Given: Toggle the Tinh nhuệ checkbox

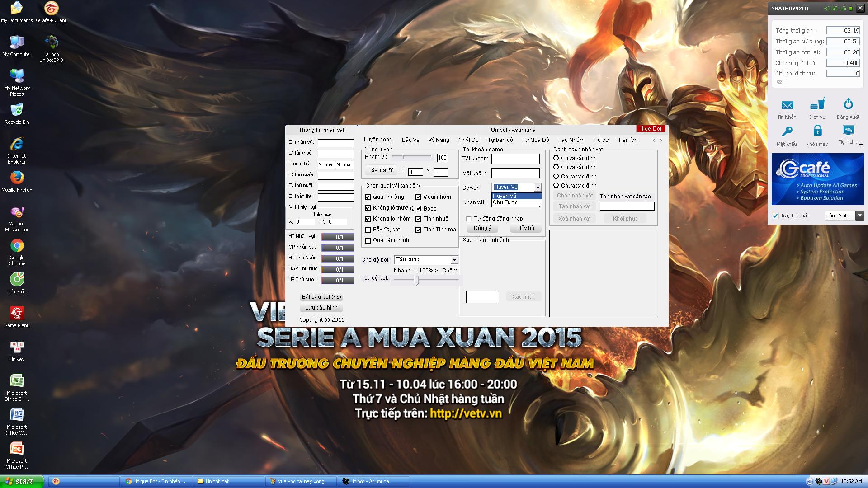Looking at the screenshot, I should pyautogui.click(x=418, y=219).
